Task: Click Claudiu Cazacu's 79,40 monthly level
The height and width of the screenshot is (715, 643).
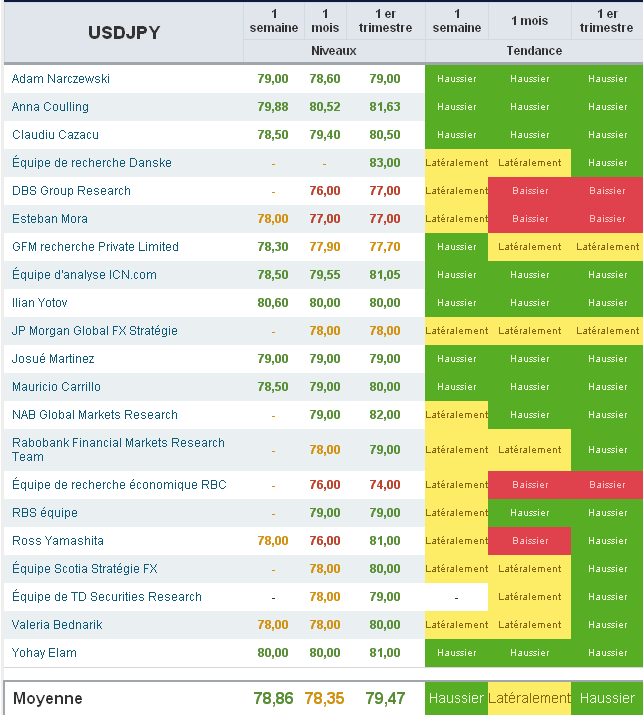Action: 325,135
